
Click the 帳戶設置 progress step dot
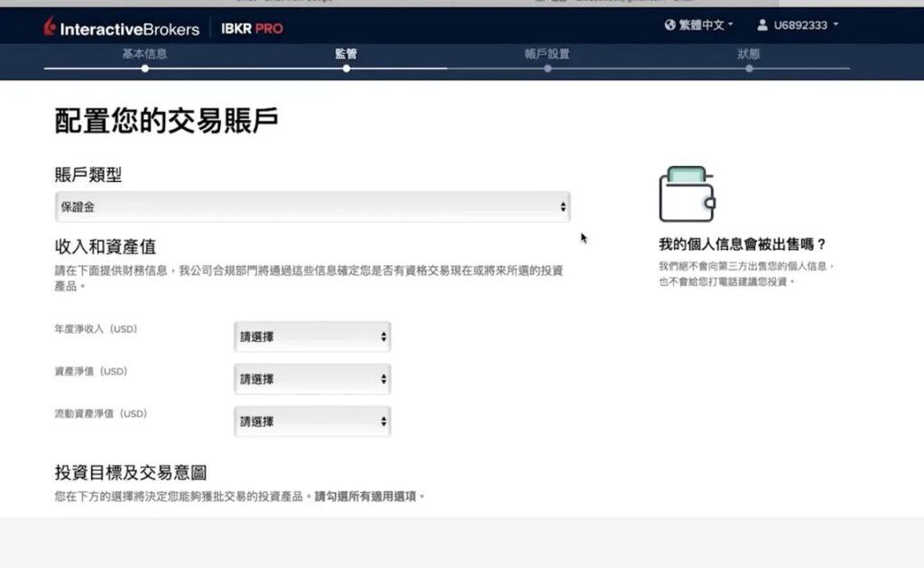tap(548, 69)
